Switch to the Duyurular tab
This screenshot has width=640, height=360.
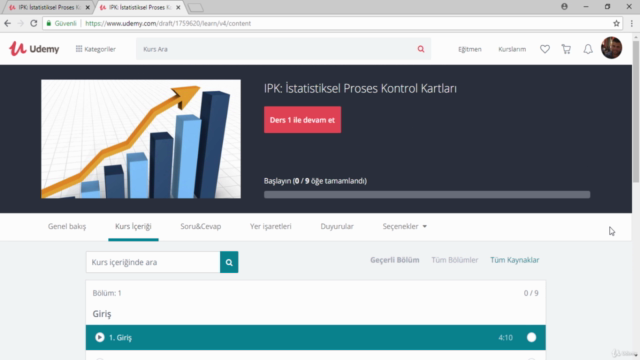337,226
